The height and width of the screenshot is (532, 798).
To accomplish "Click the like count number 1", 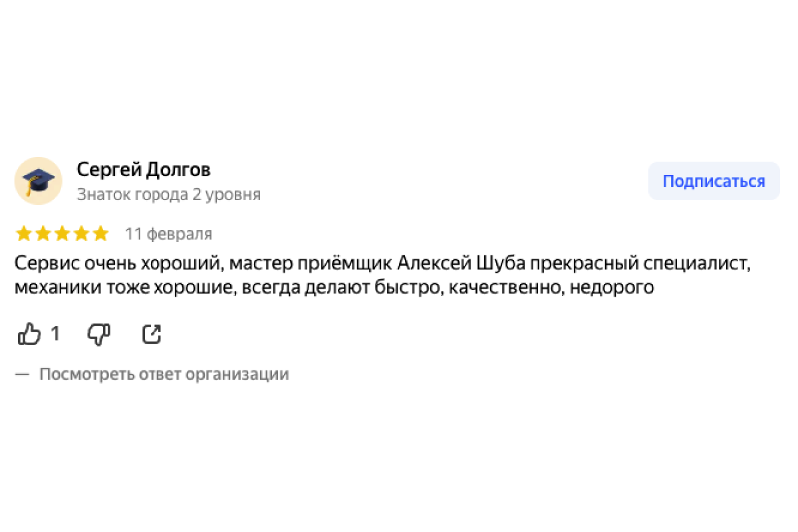I will pos(55,334).
